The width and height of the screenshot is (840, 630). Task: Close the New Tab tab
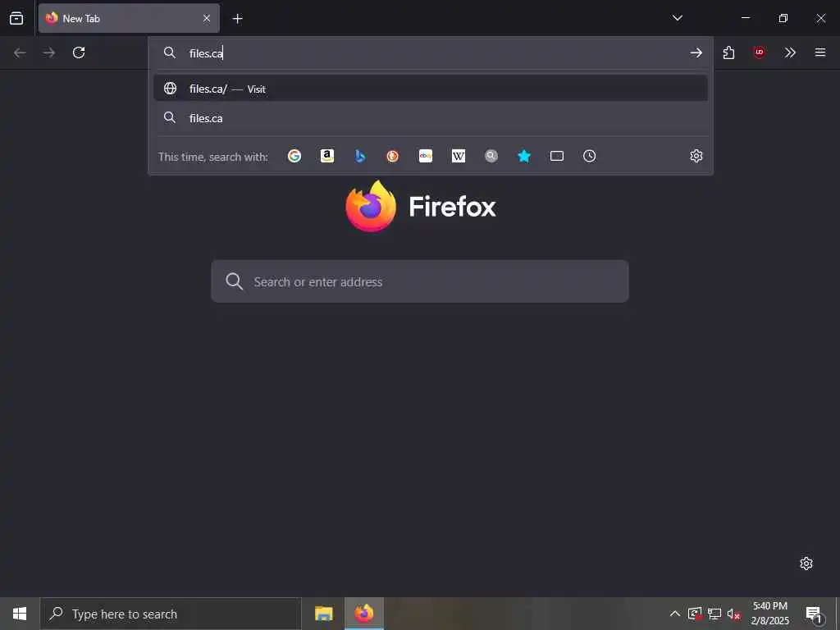[207, 18]
